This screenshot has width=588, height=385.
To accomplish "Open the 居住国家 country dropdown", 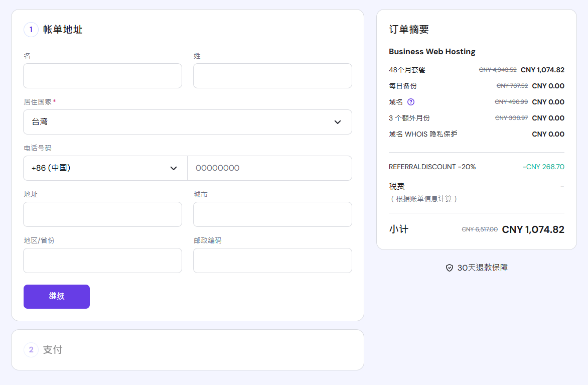I will [187, 122].
